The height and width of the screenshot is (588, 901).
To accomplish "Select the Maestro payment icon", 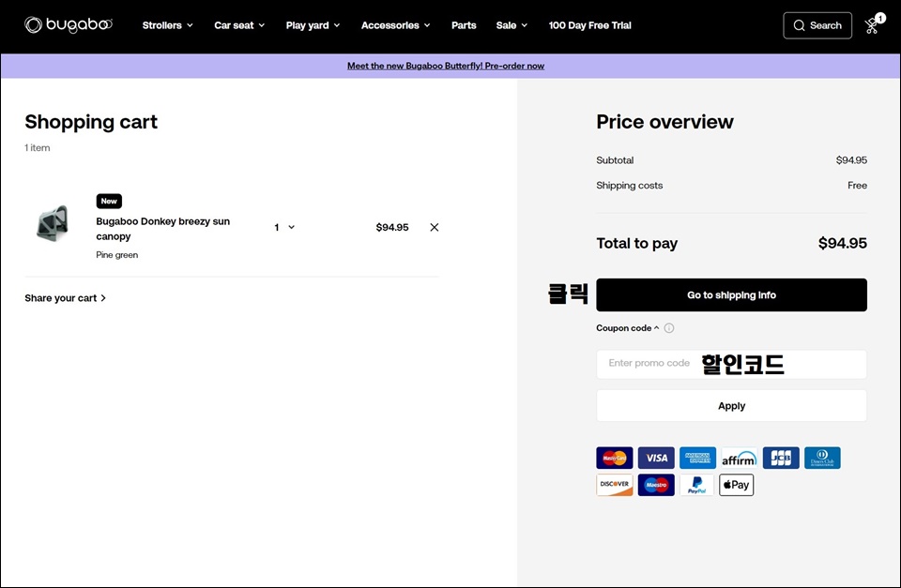I will click(656, 485).
